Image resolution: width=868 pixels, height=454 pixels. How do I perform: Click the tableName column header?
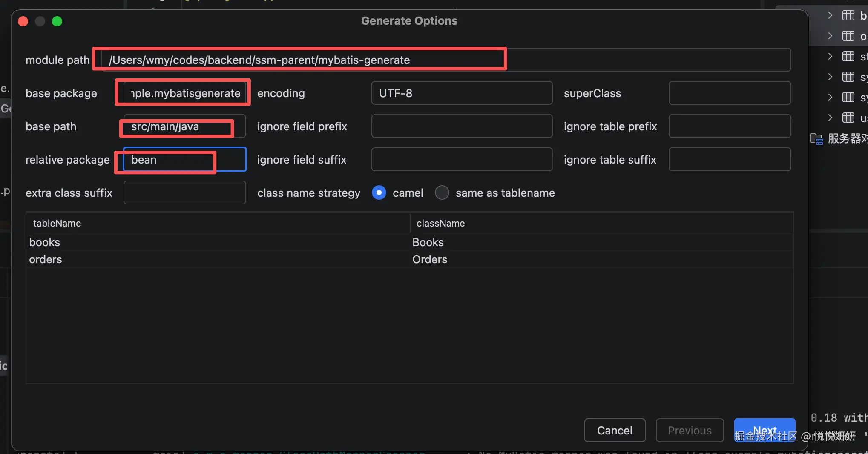click(57, 224)
